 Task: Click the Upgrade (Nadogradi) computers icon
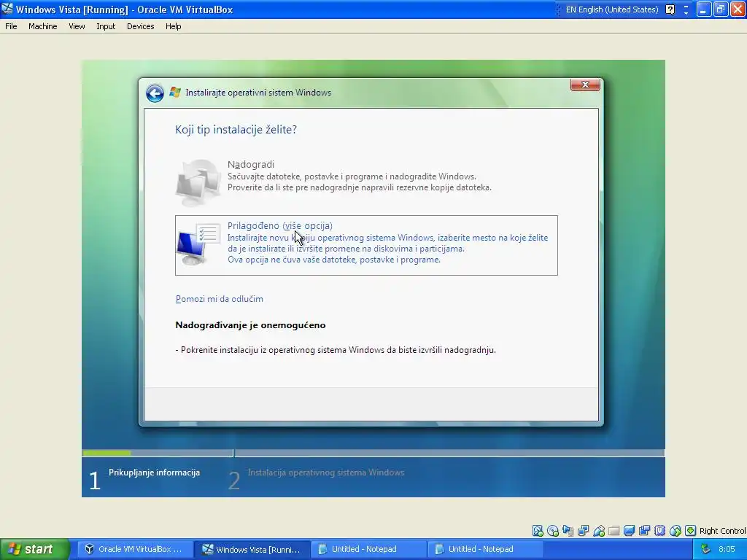(x=198, y=182)
